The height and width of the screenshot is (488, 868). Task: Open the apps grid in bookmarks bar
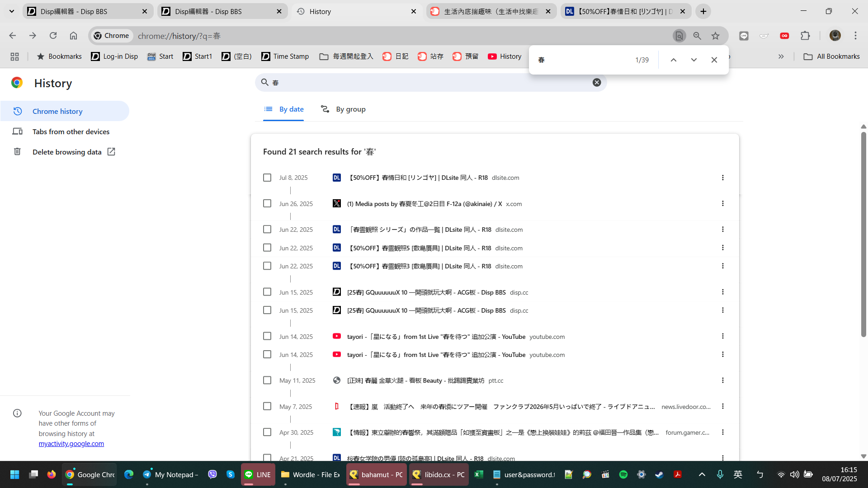[x=14, y=56]
